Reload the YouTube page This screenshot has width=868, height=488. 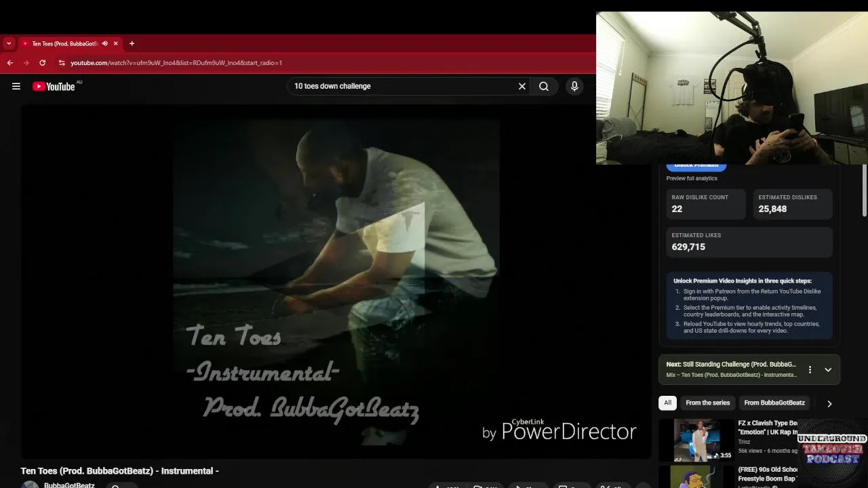point(43,62)
